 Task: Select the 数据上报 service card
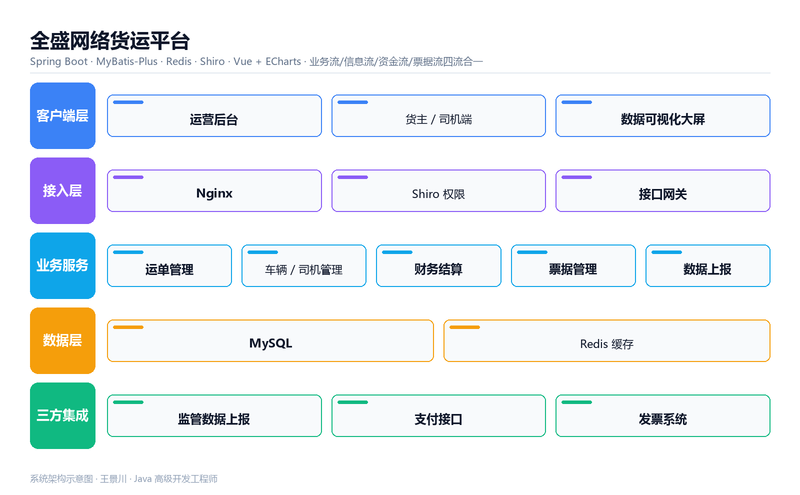[x=708, y=266]
